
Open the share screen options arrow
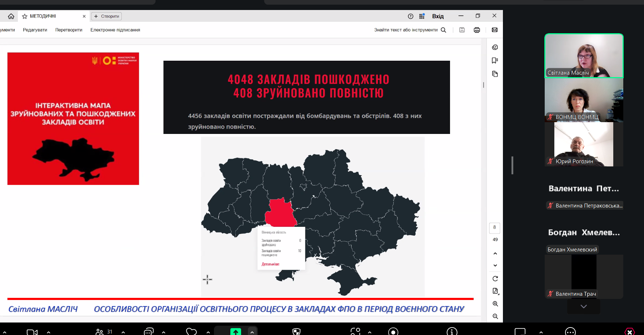coord(252,332)
